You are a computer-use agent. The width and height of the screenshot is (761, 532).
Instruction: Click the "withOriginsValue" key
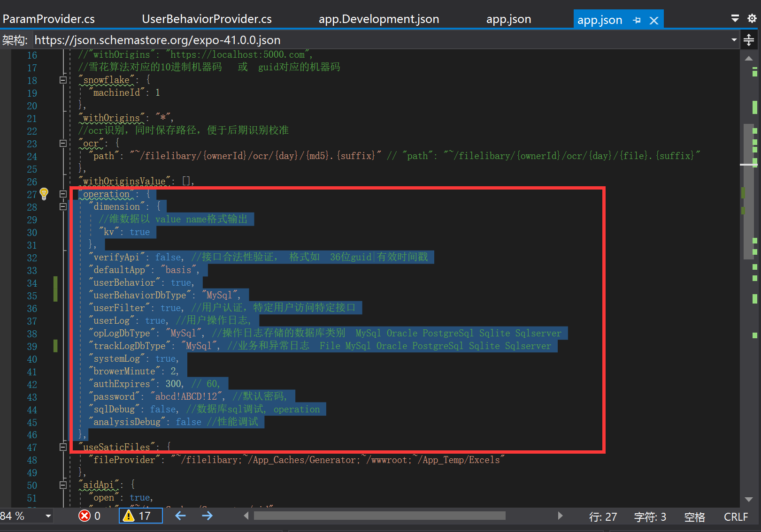124,181
